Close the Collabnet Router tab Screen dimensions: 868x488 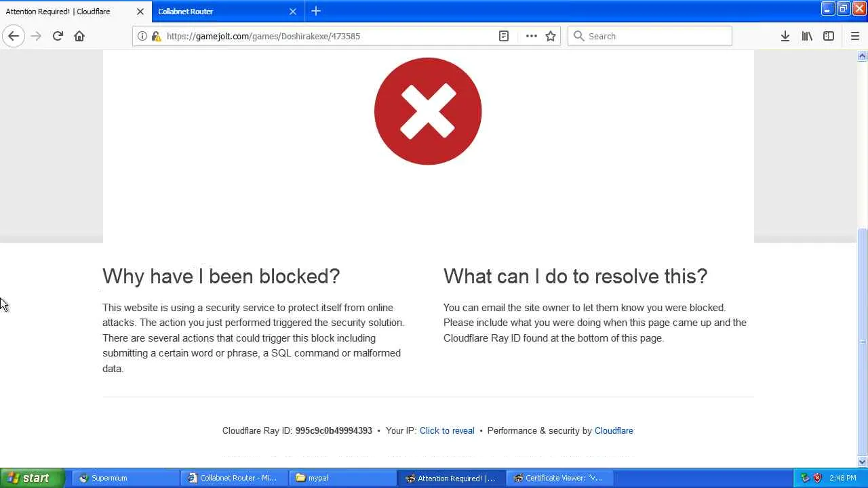coord(293,12)
